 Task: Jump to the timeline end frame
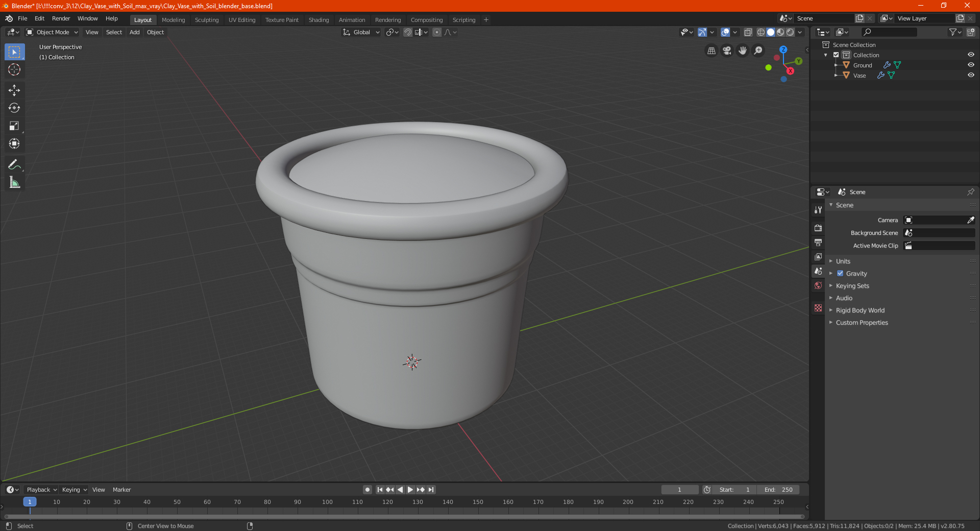click(x=431, y=490)
